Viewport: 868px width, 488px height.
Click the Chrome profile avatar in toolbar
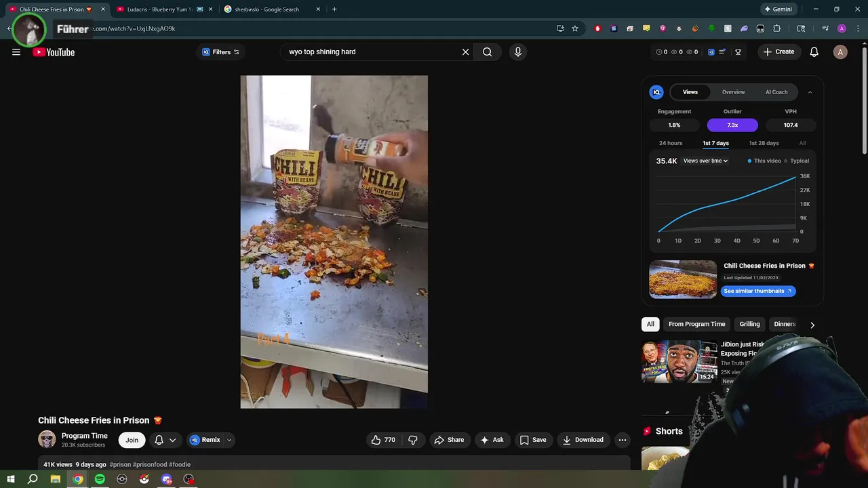tap(842, 28)
